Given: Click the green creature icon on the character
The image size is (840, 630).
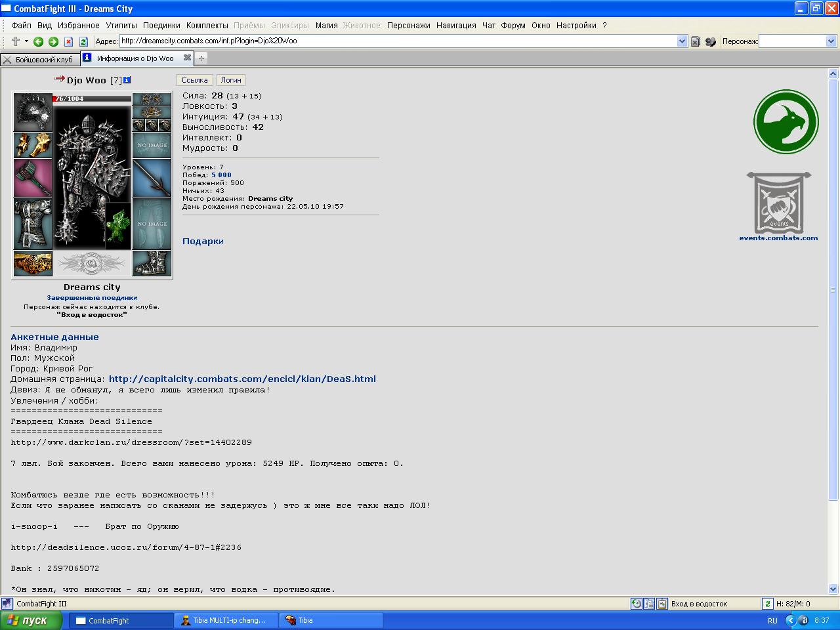Looking at the screenshot, I should click(x=119, y=224).
